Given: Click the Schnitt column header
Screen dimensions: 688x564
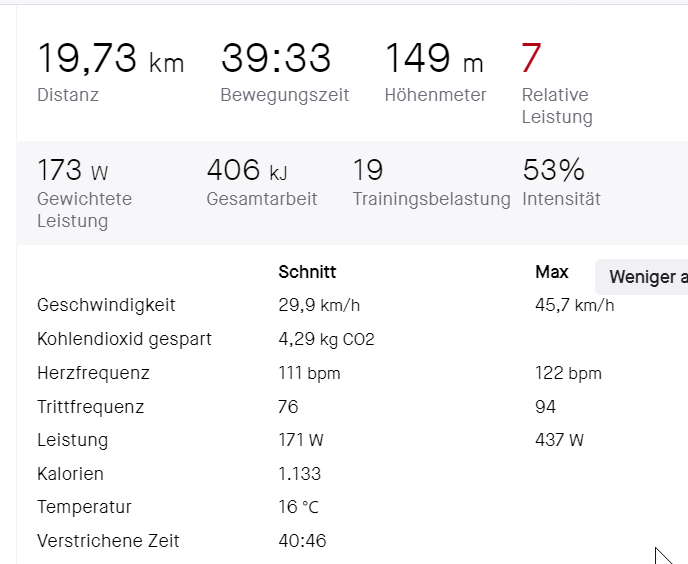Looking at the screenshot, I should point(307,272).
